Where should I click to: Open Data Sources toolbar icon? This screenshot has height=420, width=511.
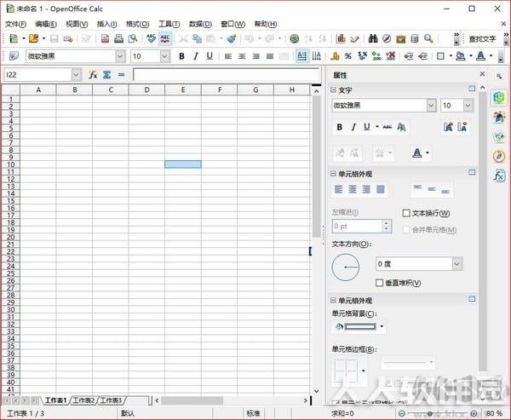tap(415, 38)
